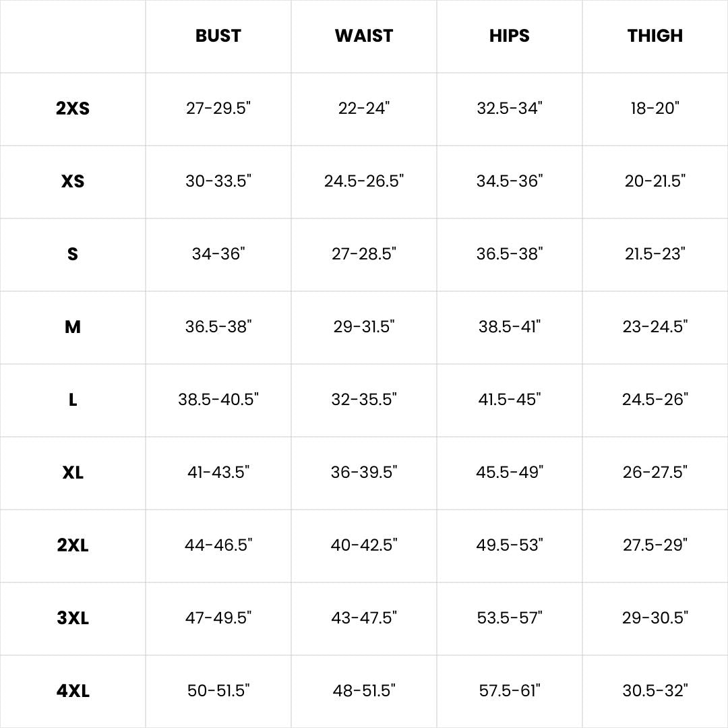The height and width of the screenshot is (728, 728).
Task: Select the THIGH column header
Action: tap(655, 36)
